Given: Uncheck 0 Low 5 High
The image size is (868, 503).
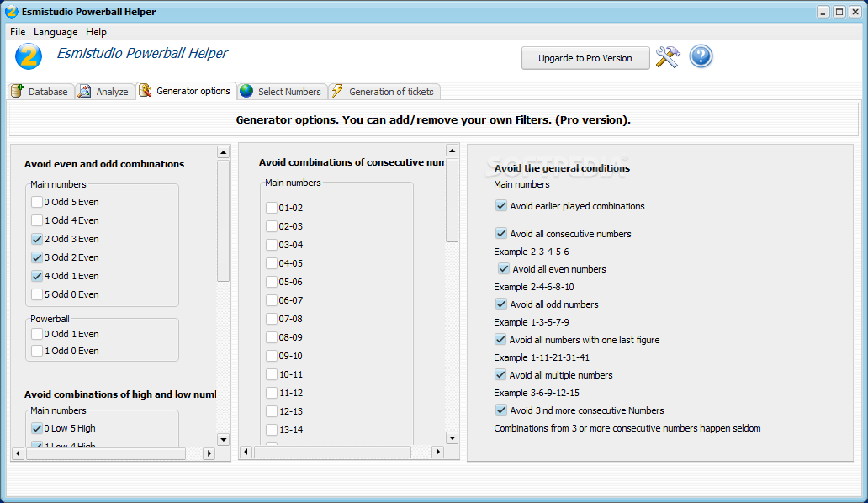Looking at the screenshot, I should (x=37, y=428).
